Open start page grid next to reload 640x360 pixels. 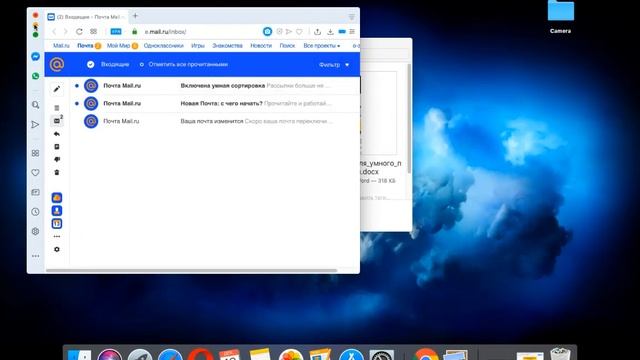pos(93,31)
